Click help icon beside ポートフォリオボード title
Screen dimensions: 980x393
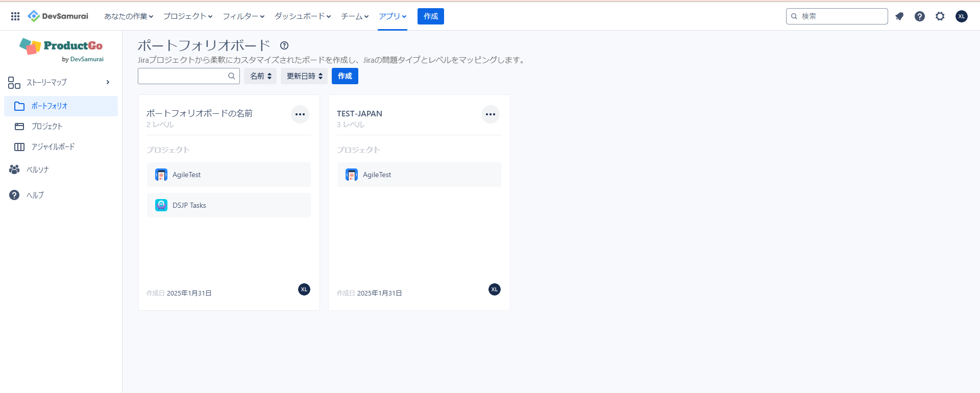tap(284, 45)
